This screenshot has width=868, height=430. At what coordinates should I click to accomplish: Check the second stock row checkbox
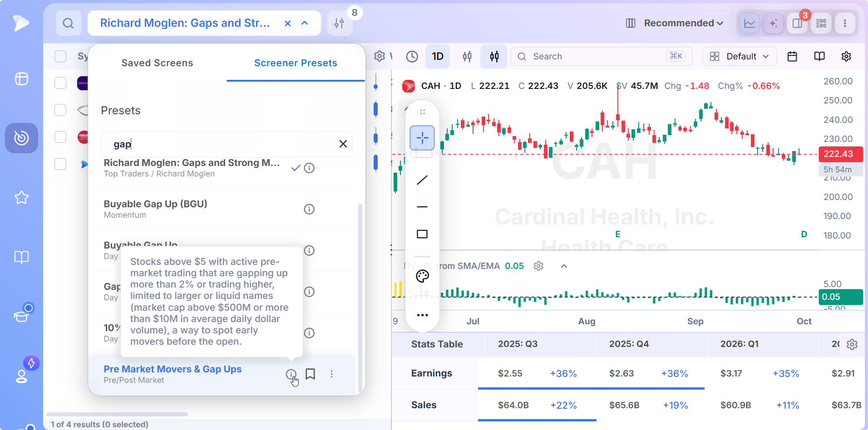pyautogui.click(x=60, y=110)
